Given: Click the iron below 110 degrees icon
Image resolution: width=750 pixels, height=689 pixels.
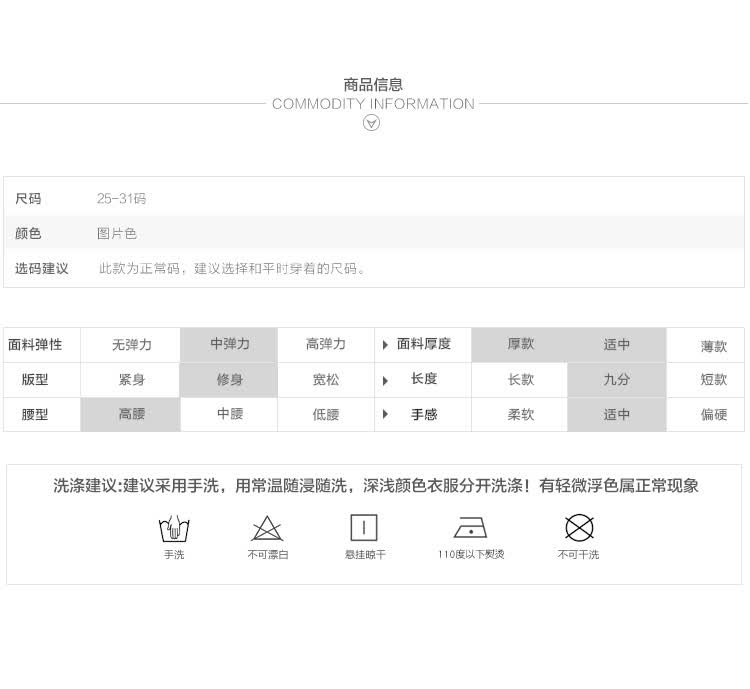Looking at the screenshot, I should (470, 528).
